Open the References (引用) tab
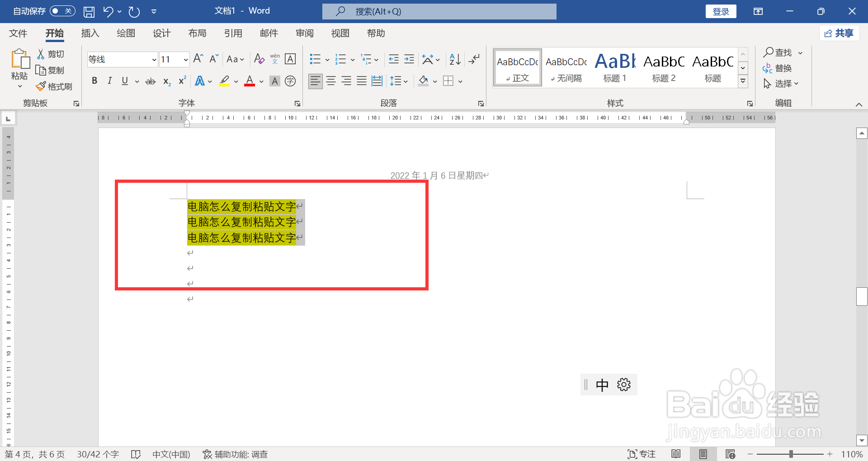868x461 pixels. tap(233, 33)
